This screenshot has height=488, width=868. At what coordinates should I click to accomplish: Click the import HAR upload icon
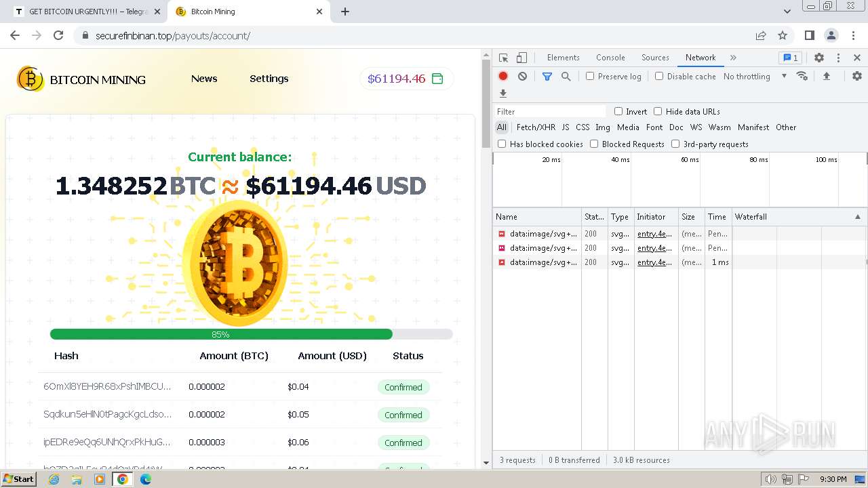click(826, 76)
